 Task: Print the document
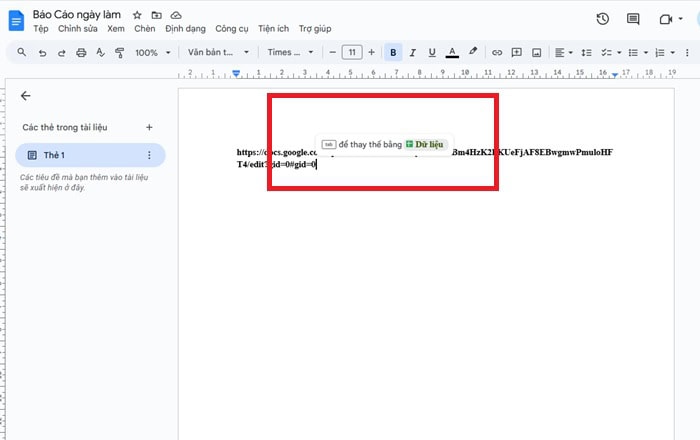[x=81, y=53]
